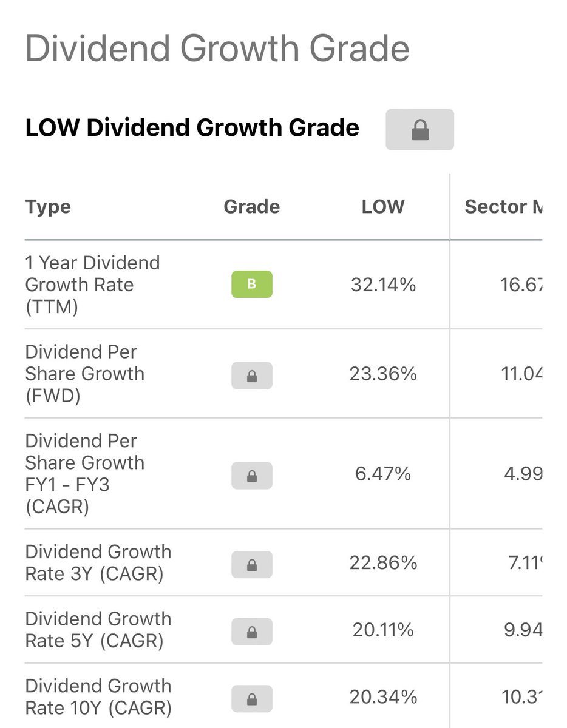Screen dimensions: 567x728
Task: Select the Grade column header
Action: (252, 207)
